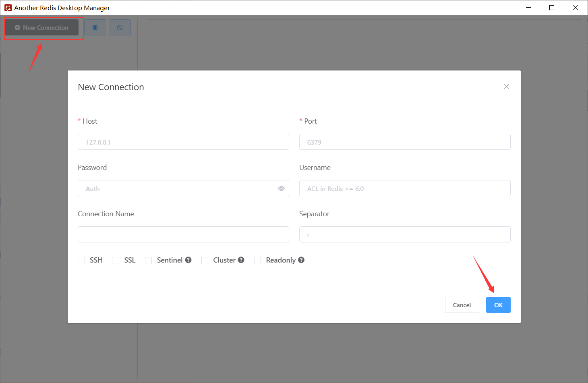Click the Readonly help question mark icon

[301, 260]
